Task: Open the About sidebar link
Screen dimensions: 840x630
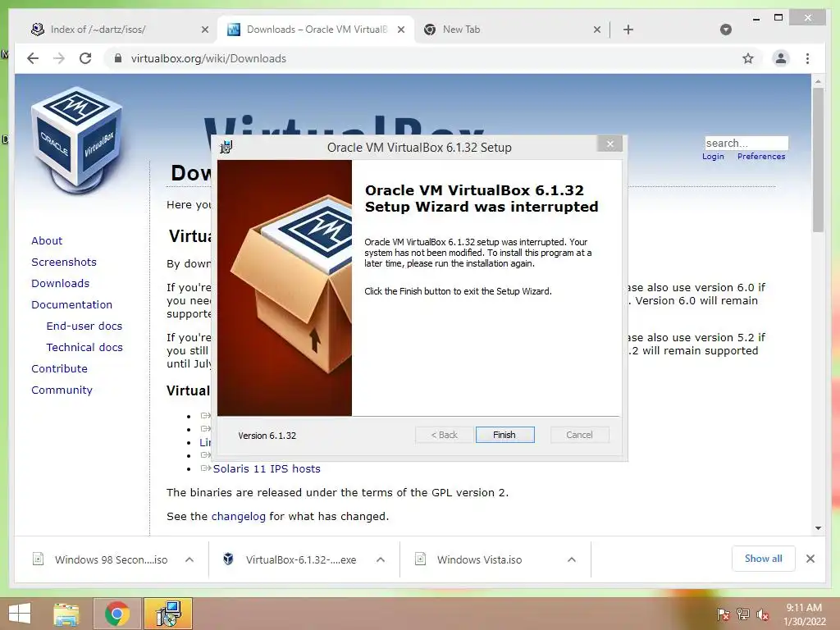Action: pos(47,240)
